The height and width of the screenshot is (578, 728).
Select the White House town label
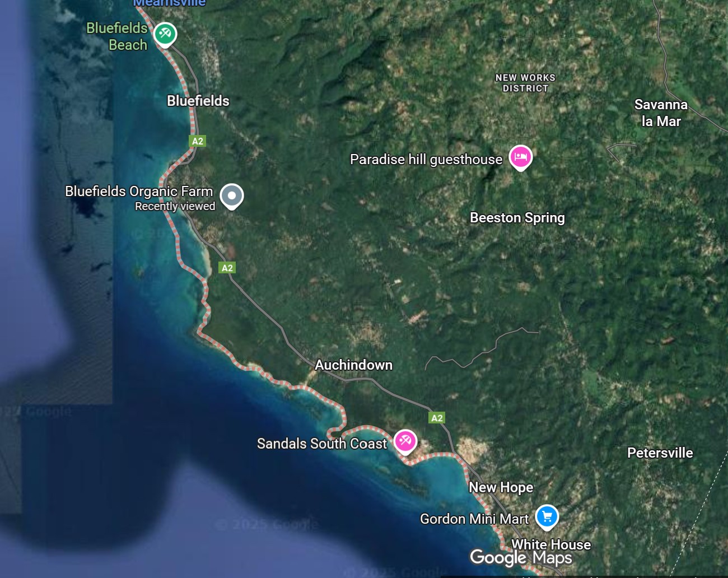point(551,544)
